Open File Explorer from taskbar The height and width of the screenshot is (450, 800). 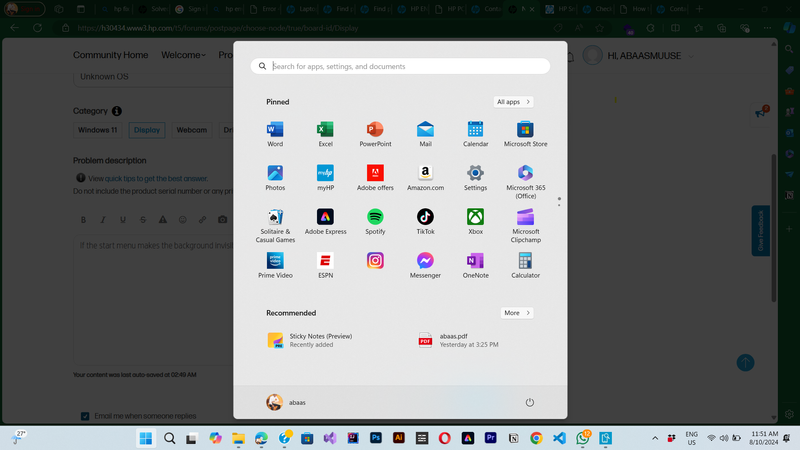(238, 438)
